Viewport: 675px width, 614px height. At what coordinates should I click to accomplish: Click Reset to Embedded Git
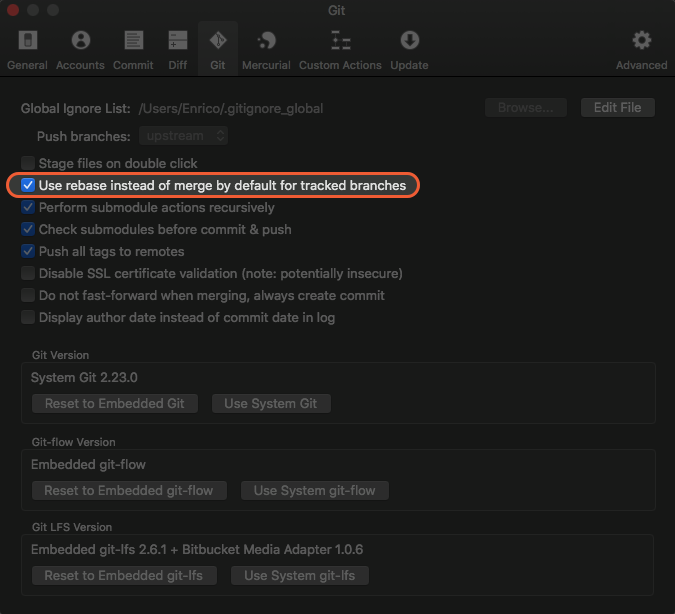pos(115,403)
